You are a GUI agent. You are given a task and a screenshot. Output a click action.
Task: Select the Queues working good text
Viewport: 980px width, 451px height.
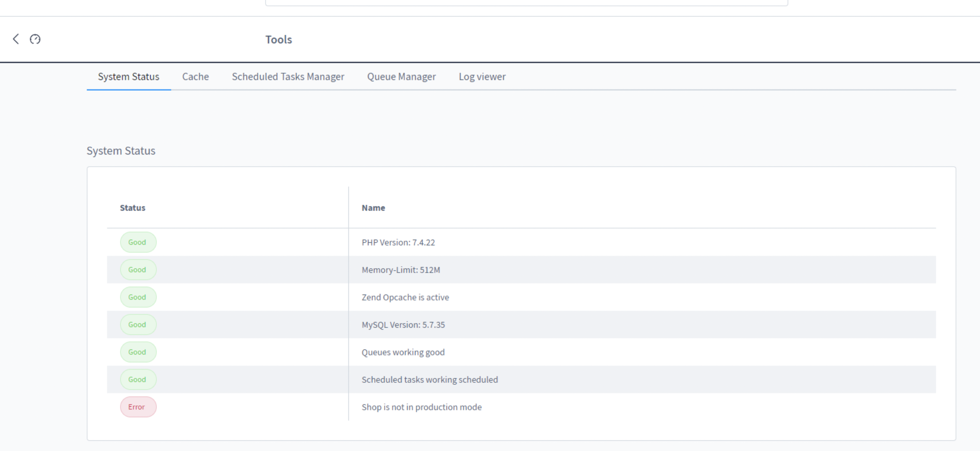(x=403, y=352)
